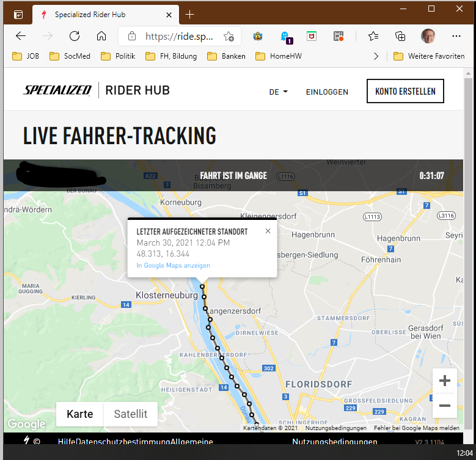Screen dimensions: 476x460
Task: Expand the bookmarks bar overflow chevron
Action: pos(376,56)
